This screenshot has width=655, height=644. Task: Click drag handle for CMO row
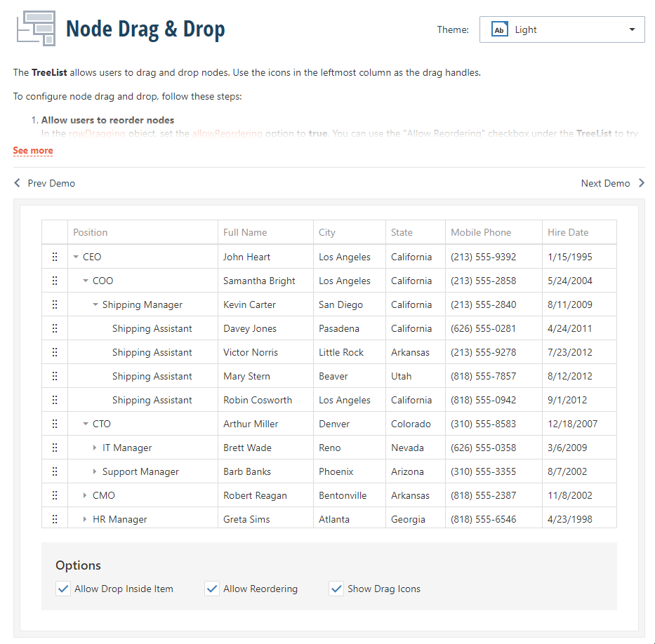click(55, 495)
